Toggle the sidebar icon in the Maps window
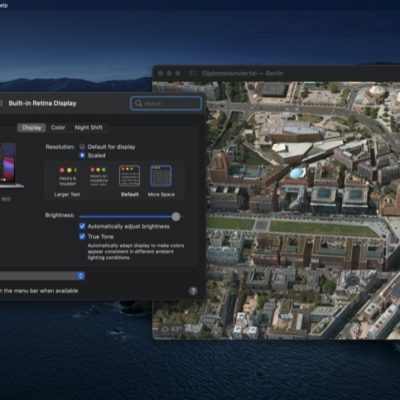This screenshot has height=400, width=400. pyautogui.click(x=193, y=73)
